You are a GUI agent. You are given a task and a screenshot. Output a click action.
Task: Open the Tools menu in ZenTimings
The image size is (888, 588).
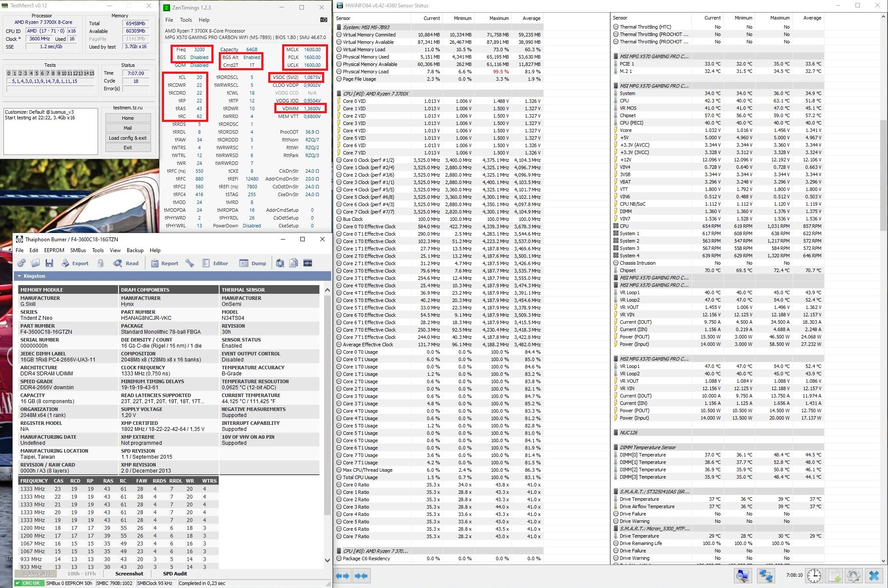pos(186,20)
